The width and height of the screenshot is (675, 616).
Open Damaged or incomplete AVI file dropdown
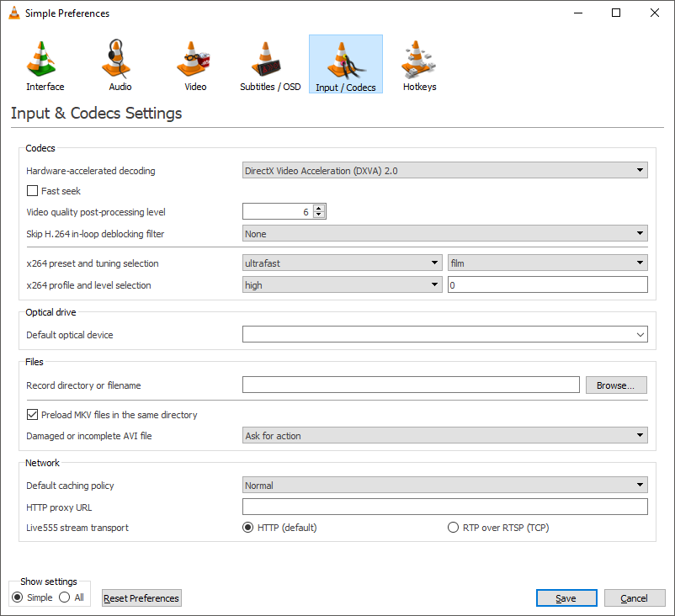coord(444,436)
